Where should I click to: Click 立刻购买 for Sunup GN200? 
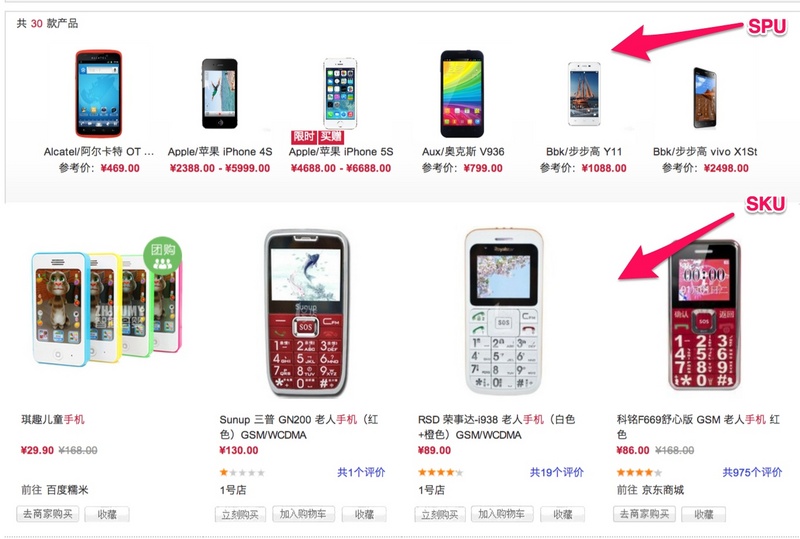click(x=240, y=514)
